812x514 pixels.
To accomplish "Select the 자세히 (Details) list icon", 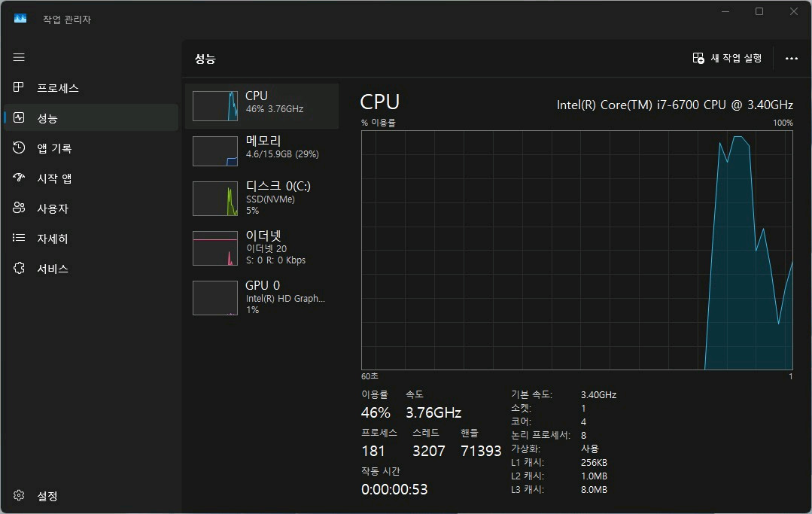I will click(20, 239).
